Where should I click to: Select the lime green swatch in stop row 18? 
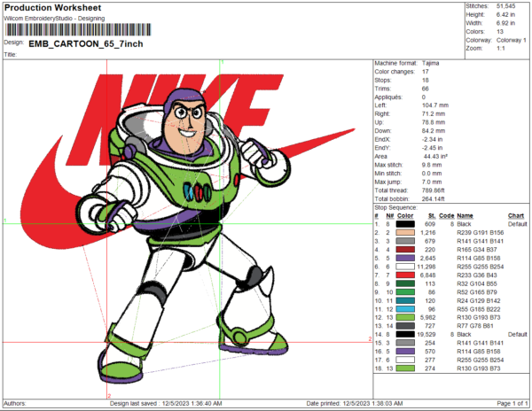(x=405, y=368)
